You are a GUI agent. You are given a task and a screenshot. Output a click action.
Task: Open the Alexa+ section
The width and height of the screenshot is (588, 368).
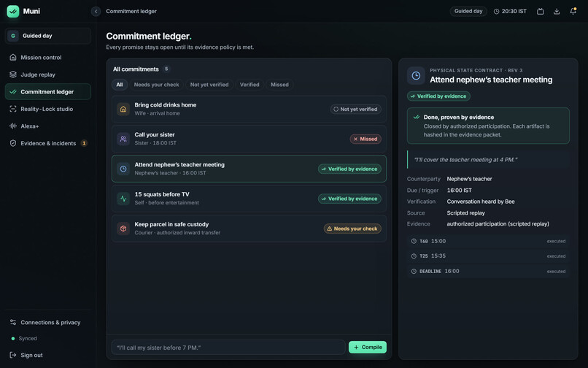(x=48, y=126)
